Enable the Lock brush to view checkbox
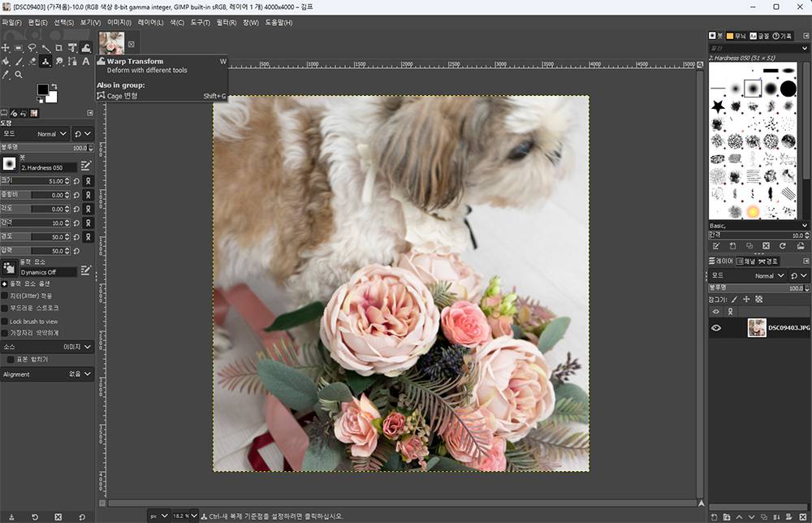Viewport: 812px width, 523px height. tap(6, 322)
